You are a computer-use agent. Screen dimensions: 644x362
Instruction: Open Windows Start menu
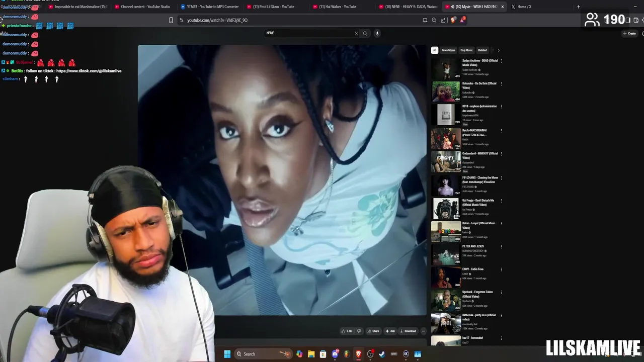[x=227, y=354]
